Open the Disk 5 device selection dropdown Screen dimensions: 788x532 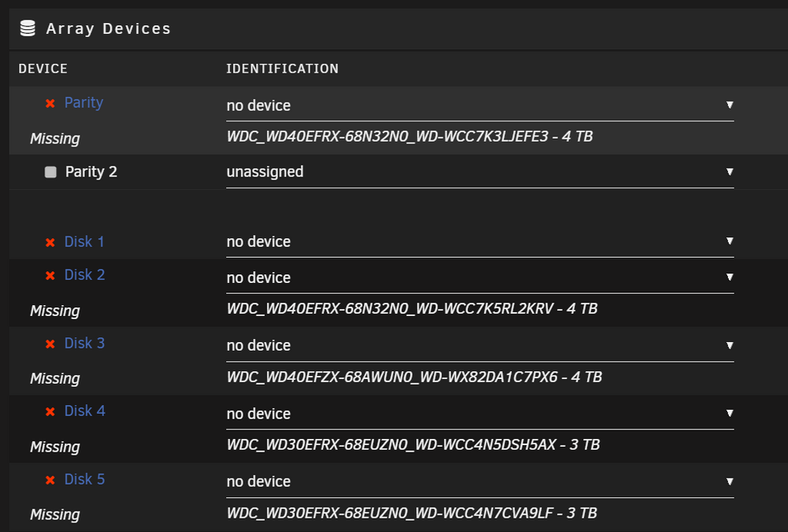pos(480,482)
